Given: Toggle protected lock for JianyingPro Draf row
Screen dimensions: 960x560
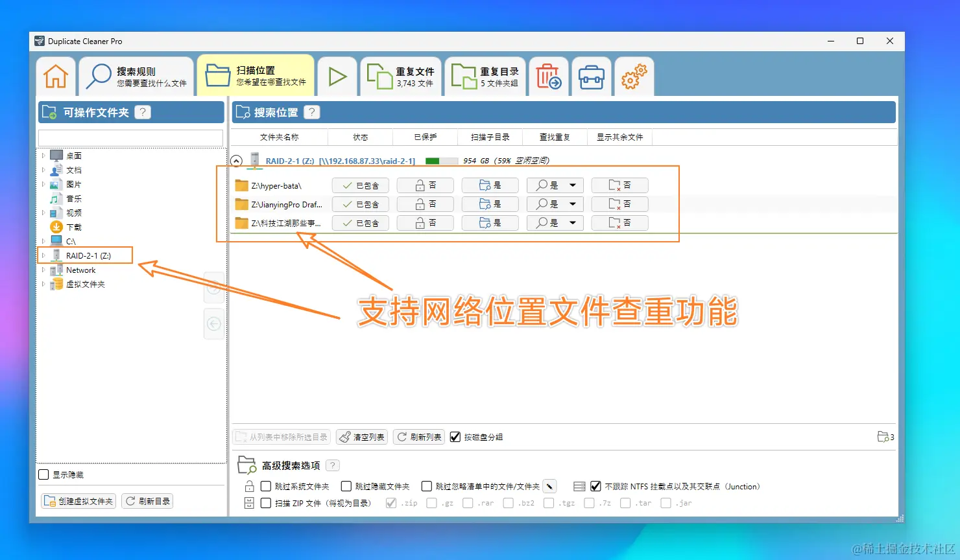Looking at the screenshot, I should 425,204.
